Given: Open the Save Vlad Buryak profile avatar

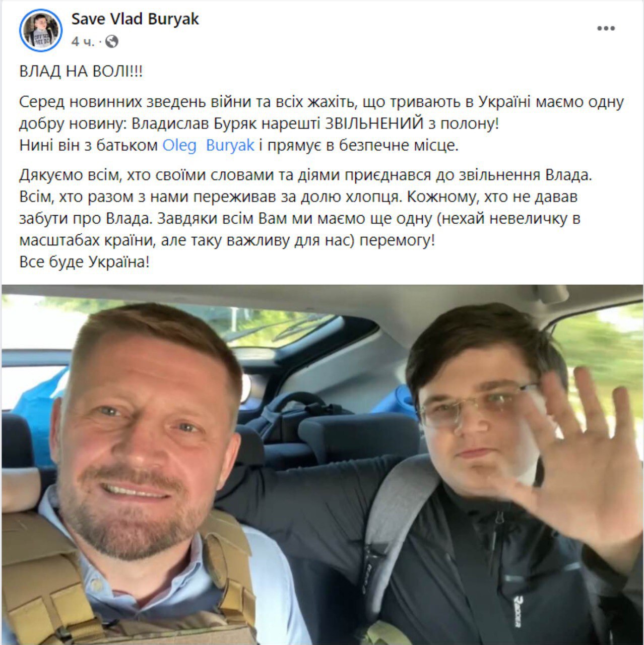Looking at the screenshot, I should (40, 30).
